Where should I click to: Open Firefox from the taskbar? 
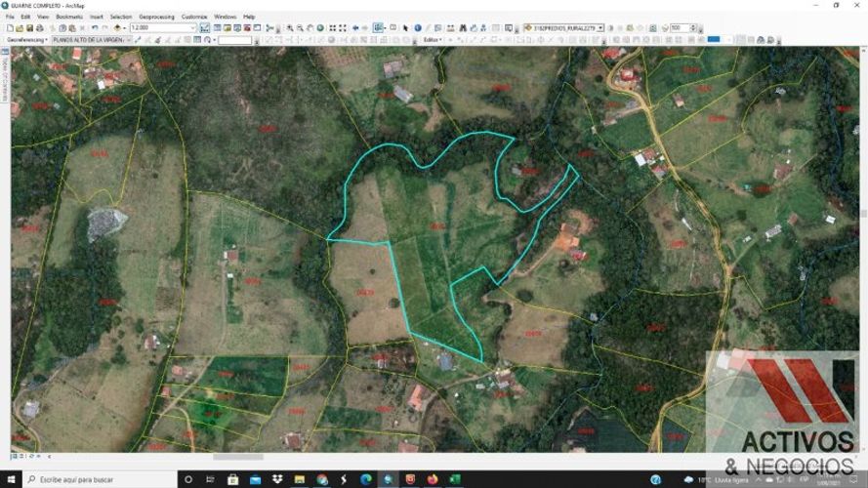click(433, 479)
